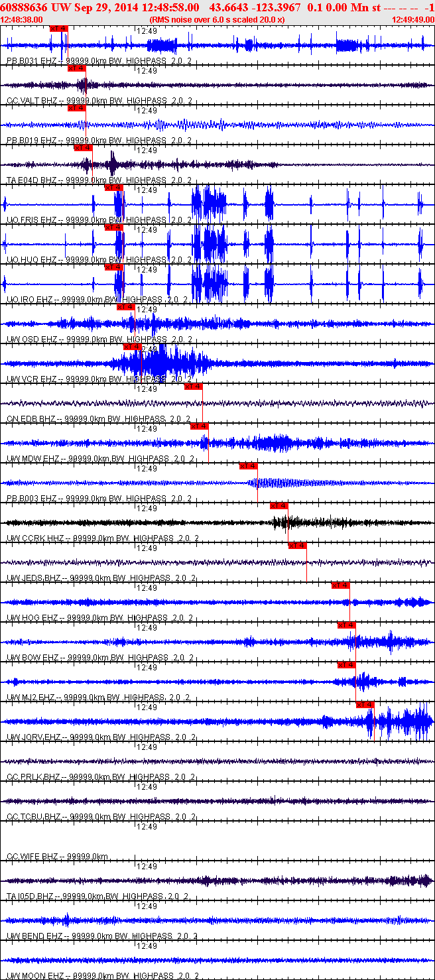Click the 'UW VCR EHZ' station label

(x=32, y=379)
